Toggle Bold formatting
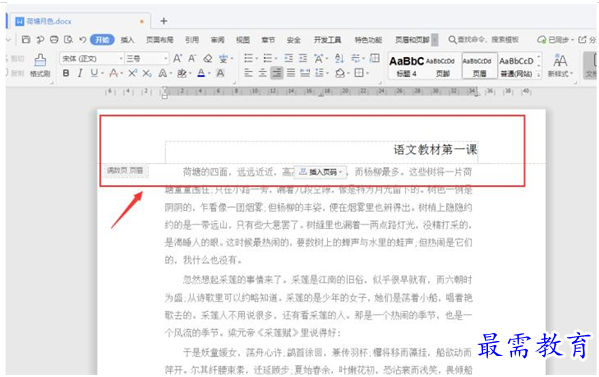Image resolution: width=599 pixels, height=377 pixels. pyautogui.click(x=66, y=73)
